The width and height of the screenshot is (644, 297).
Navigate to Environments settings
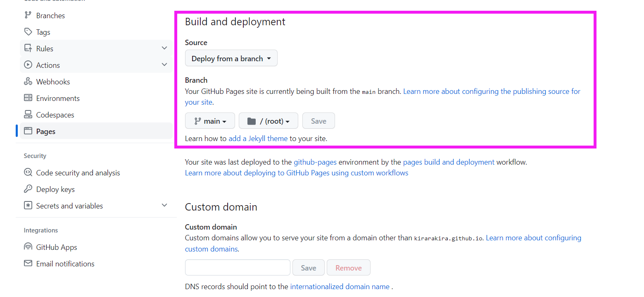pyautogui.click(x=58, y=98)
